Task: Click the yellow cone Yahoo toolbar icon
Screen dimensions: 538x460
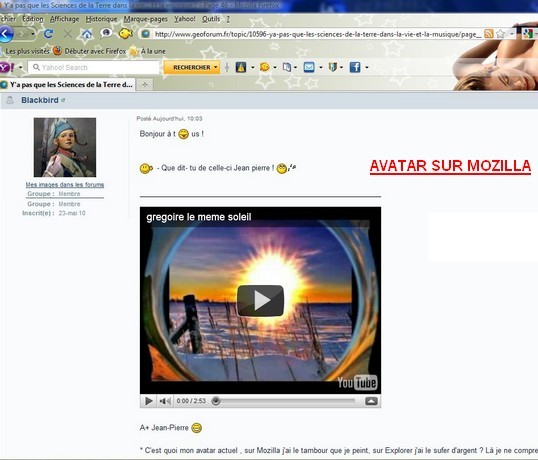Action: [x=241, y=67]
